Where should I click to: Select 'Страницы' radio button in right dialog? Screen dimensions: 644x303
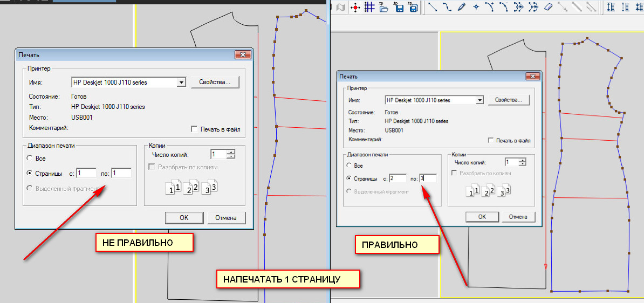point(349,178)
